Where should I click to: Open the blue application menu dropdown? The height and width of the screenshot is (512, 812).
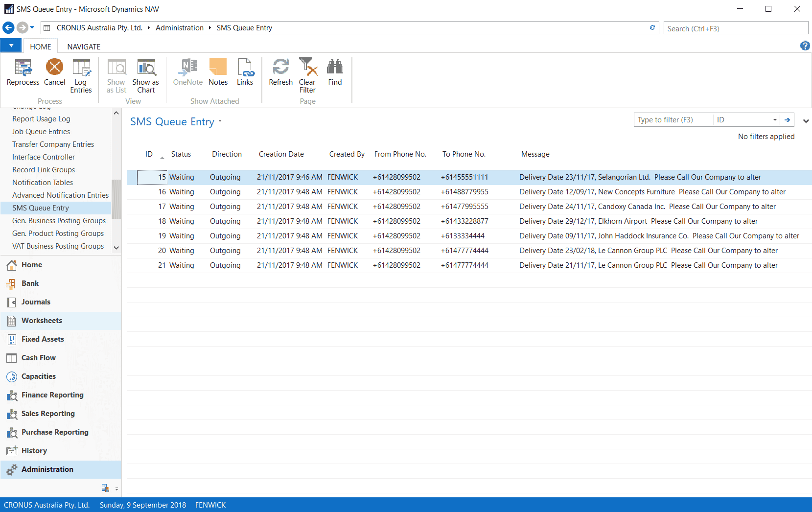(11, 46)
